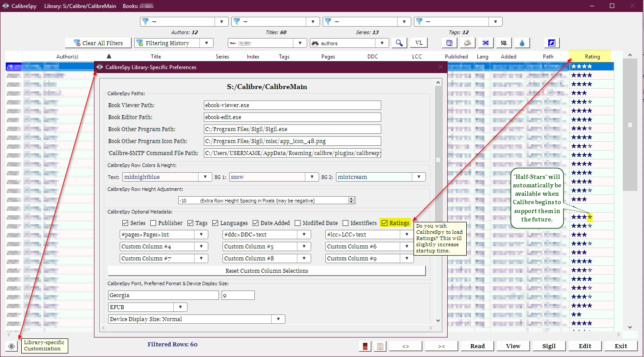The image size is (644, 357).
Task: Click the Clear All Filters button
Action: (98, 43)
